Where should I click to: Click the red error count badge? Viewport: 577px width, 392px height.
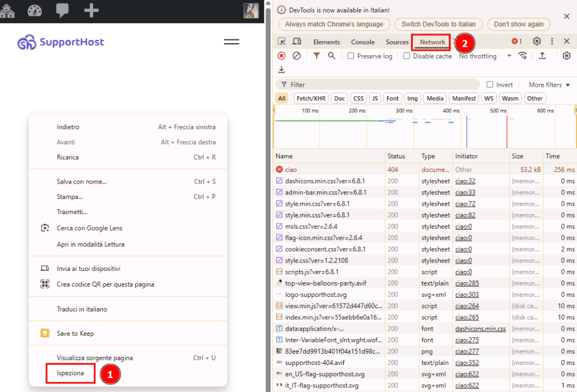click(x=517, y=42)
